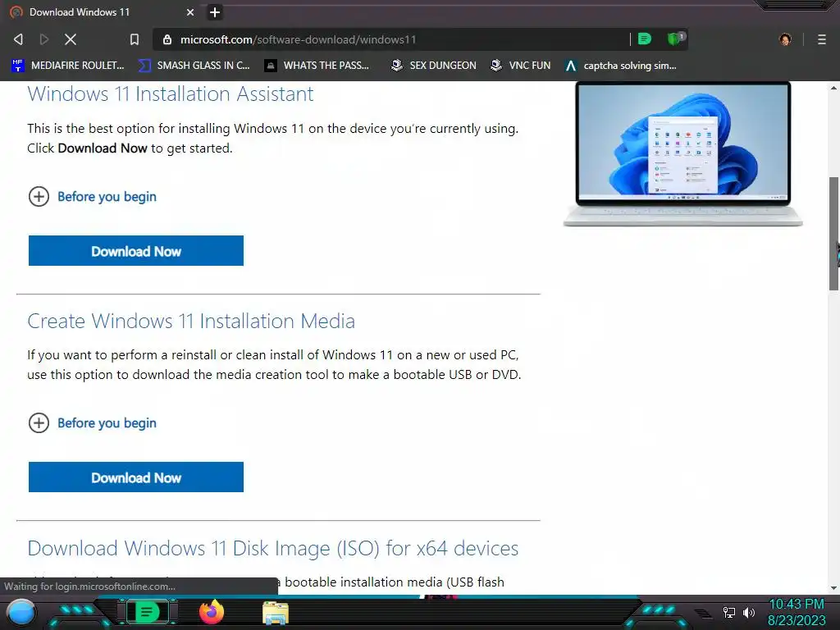Click Download Now for Installation Assistant
Image resolution: width=840 pixels, height=630 pixels.
pos(136,251)
